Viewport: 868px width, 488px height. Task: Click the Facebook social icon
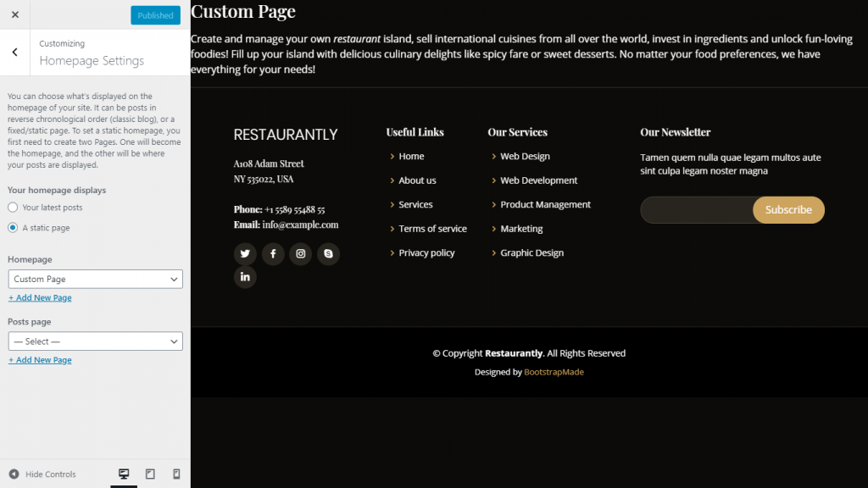click(273, 253)
